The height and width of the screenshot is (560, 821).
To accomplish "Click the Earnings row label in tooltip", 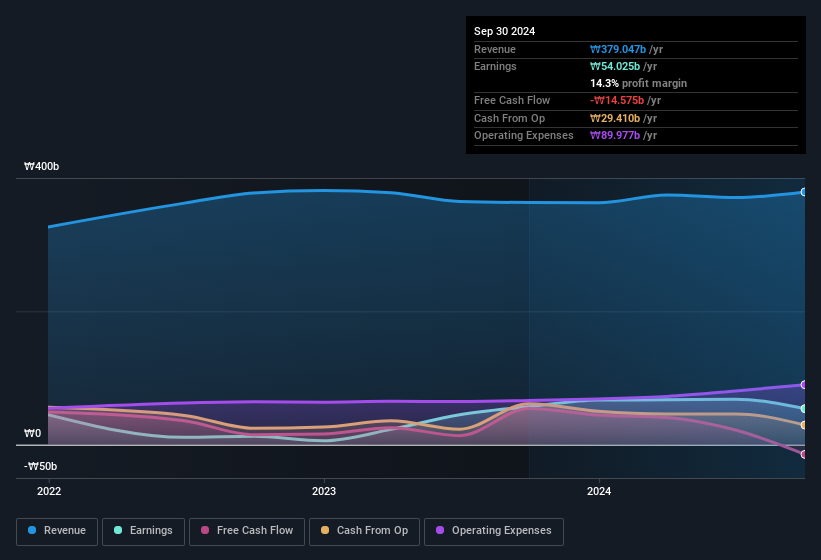I will click(x=495, y=66).
